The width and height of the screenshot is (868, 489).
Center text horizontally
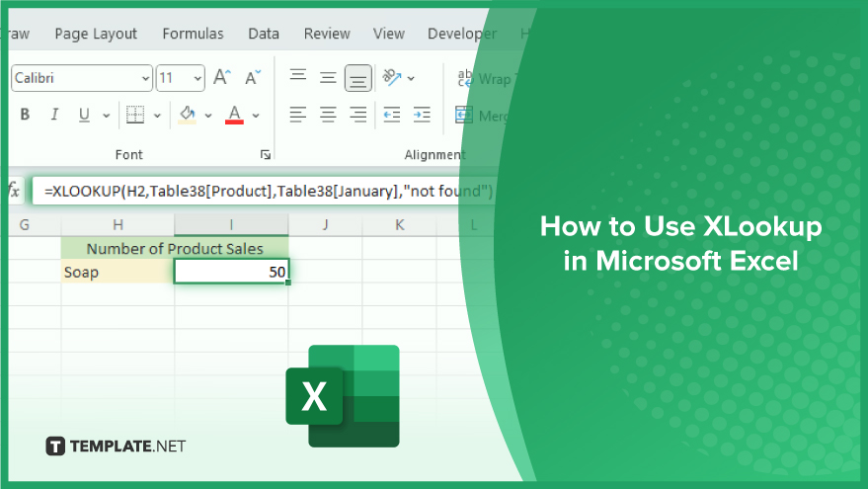tap(328, 115)
